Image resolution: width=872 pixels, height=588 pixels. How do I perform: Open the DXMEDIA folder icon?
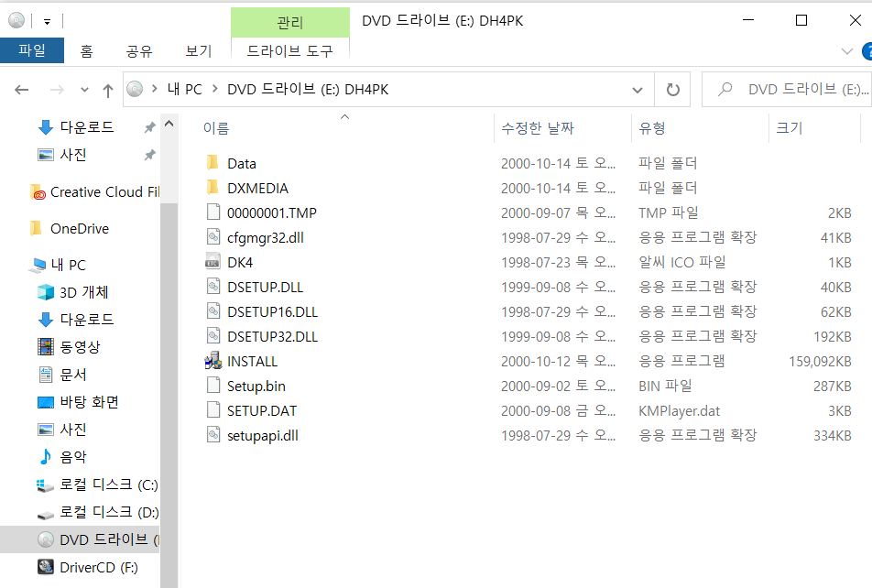click(213, 188)
